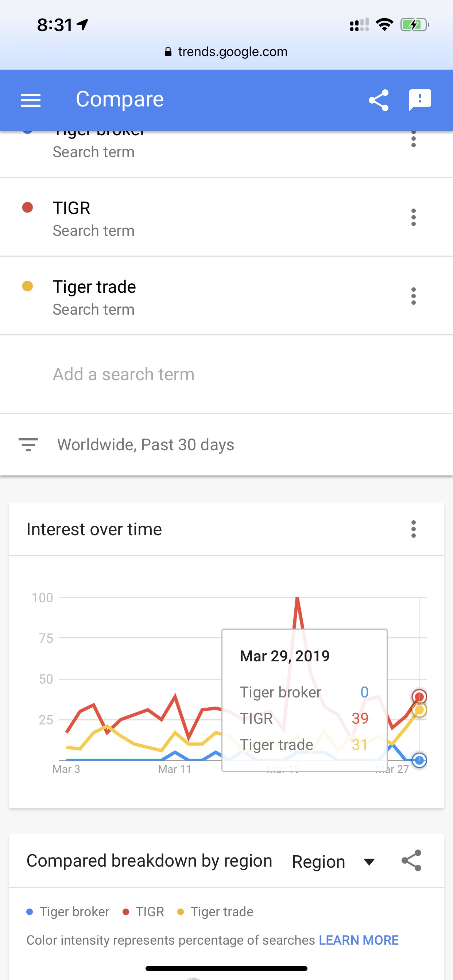Click the red TIGR color dot

tap(27, 208)
